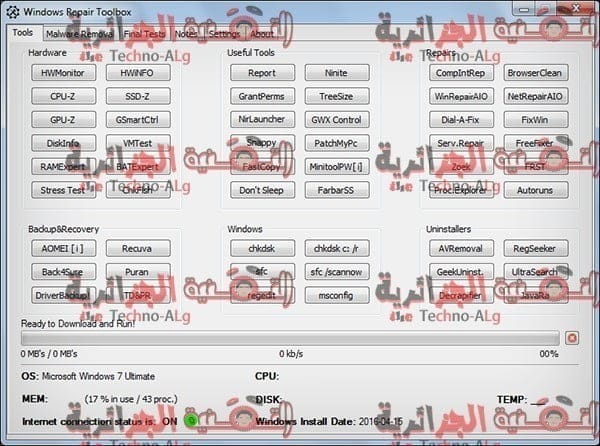Open Ninite

click(337, 73)
